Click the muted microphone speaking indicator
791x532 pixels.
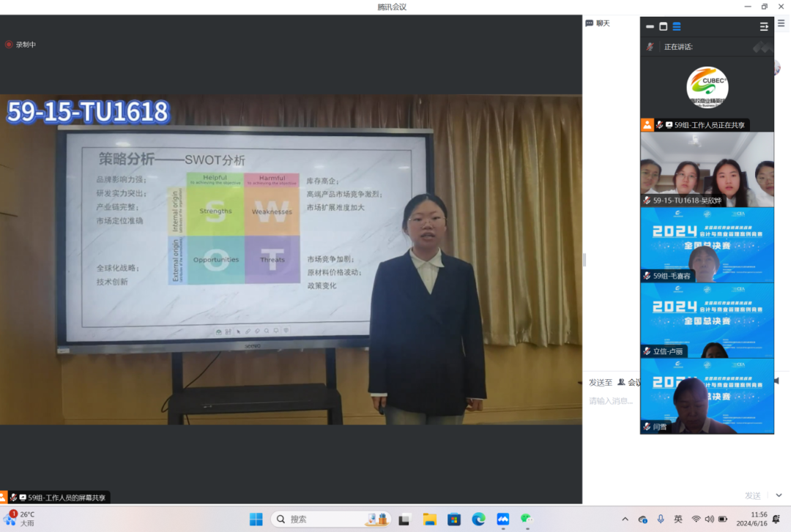[650, 47]
